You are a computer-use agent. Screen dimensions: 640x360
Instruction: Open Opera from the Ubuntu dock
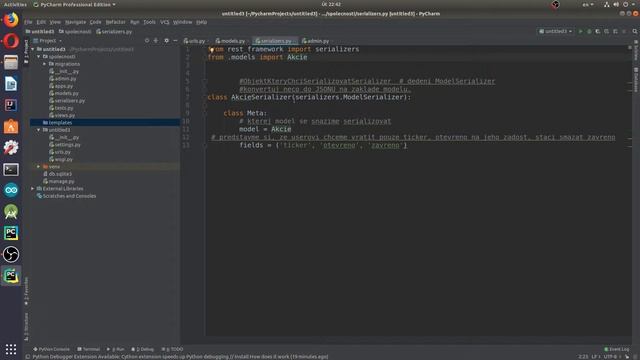pyautogui.click(x=11, y=41)
